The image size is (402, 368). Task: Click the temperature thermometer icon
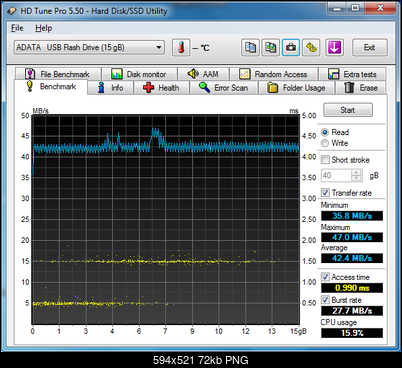(181, 47)
